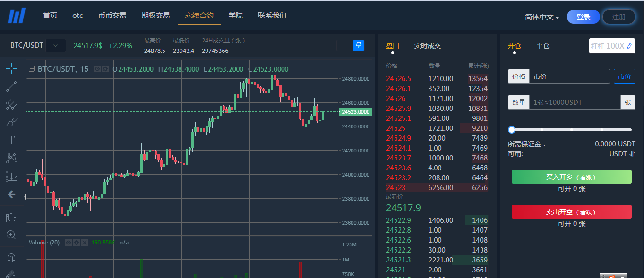Select the crosshair cursor tool

pyautogui.click(x=11, y=68)
